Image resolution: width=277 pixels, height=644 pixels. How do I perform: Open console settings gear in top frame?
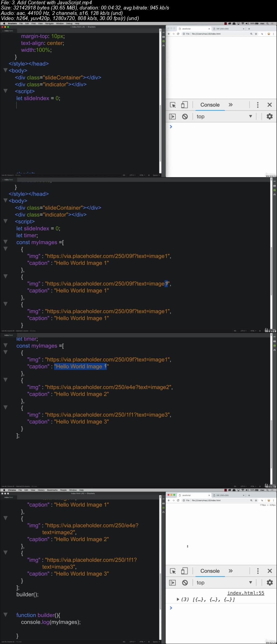[269, 117]
